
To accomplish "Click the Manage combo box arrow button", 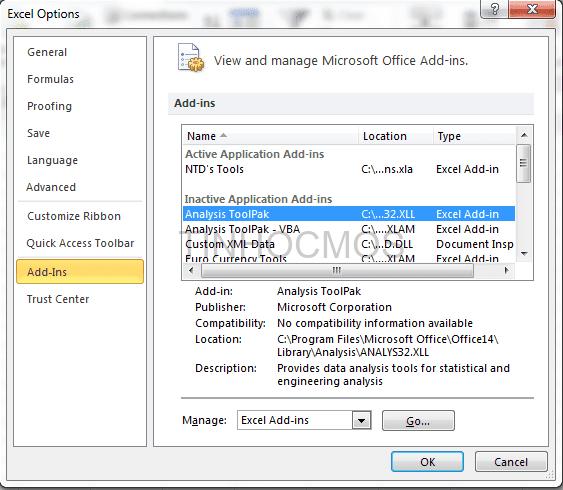I will point(361,420).
